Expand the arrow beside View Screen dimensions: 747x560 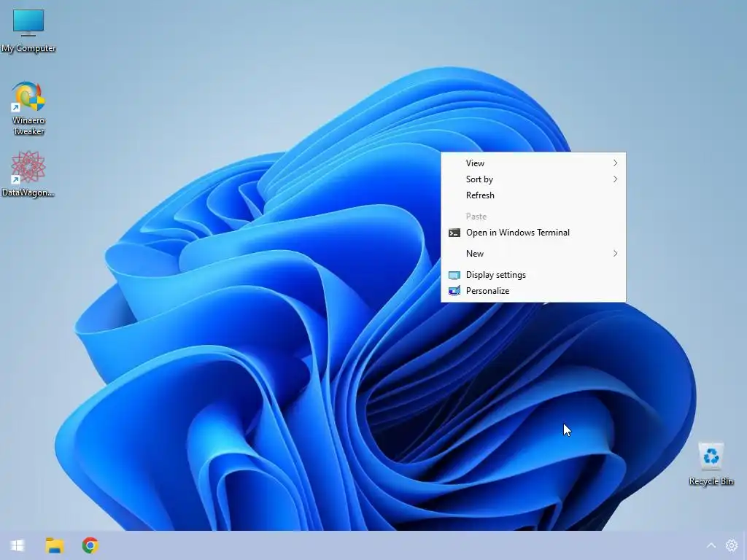click(616, 163)
